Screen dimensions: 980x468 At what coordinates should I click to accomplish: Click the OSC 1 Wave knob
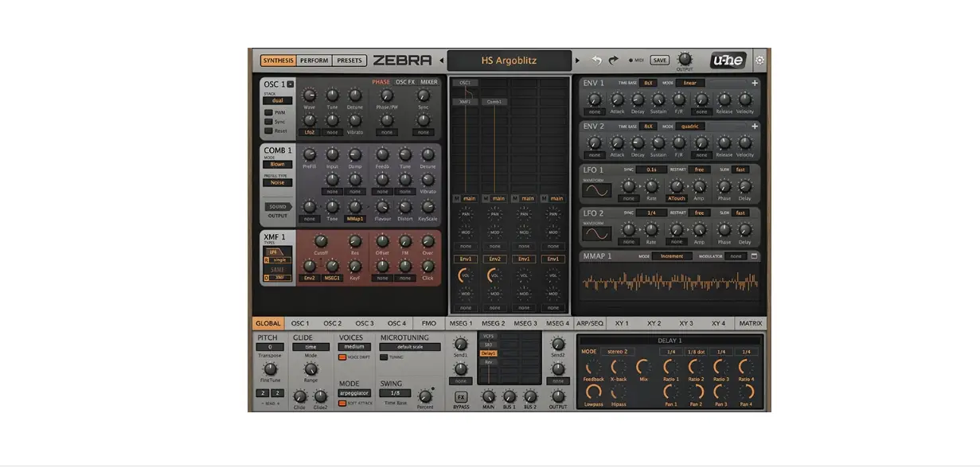click(309, 96)
